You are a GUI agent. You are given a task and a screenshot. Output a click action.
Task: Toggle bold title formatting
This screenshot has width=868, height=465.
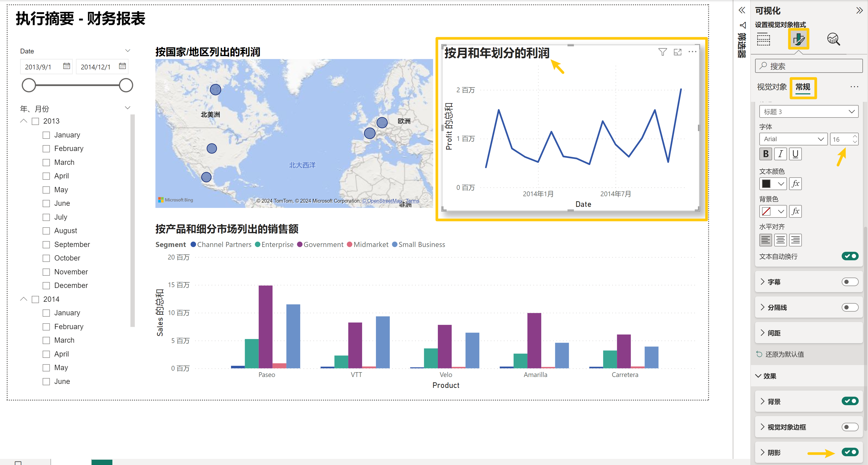(x=766, y=154)
